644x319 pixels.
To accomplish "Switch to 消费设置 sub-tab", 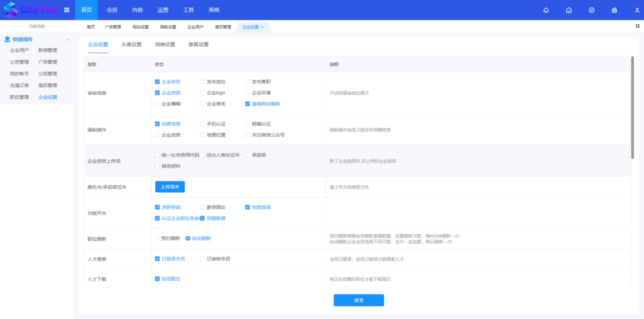I will pos(165,45).
